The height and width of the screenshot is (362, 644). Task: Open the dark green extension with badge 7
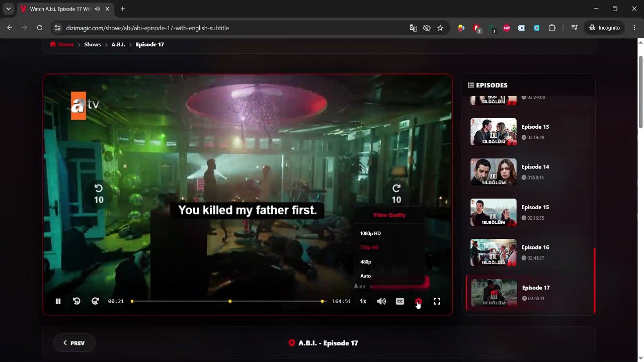[x=492, y=29]
